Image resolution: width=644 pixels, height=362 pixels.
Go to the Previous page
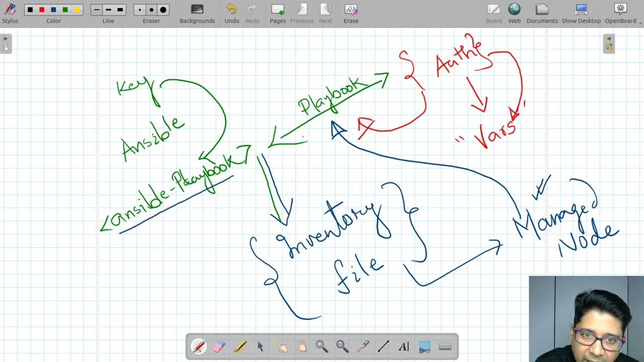(302, 14)
